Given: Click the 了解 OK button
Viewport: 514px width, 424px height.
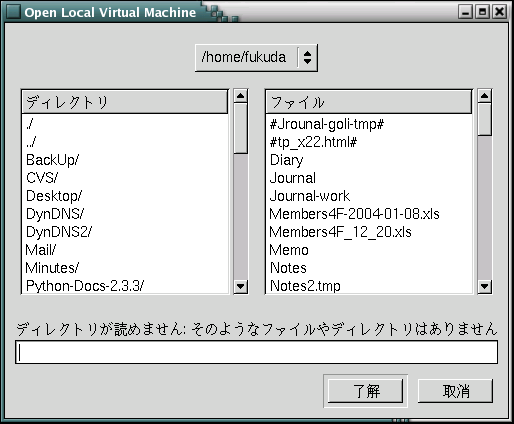Looking at the screenshot, I should point(365,391).
